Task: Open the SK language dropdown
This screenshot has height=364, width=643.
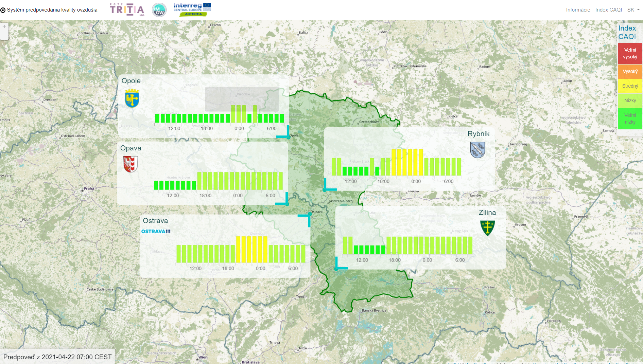Action: pyautogui.click(x=633, y=10)
